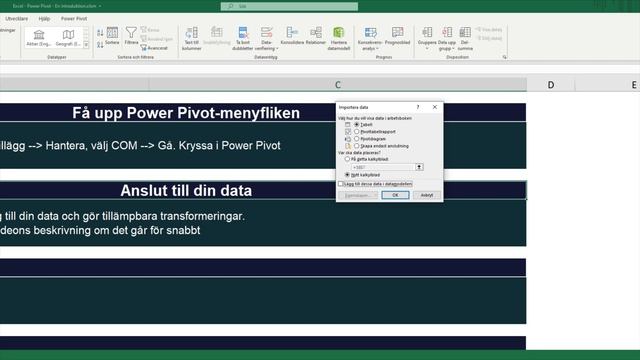The image size is (640, 360).
Task: Check Lägg till dessa data i datamodellen
Action: (x=341, y=184)
